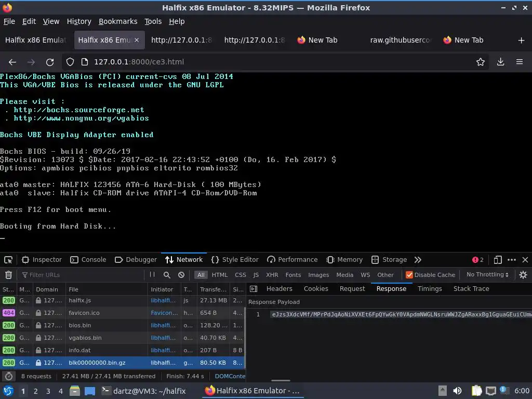Expand more DevTools tabs with the chevron

pos(418,260)
